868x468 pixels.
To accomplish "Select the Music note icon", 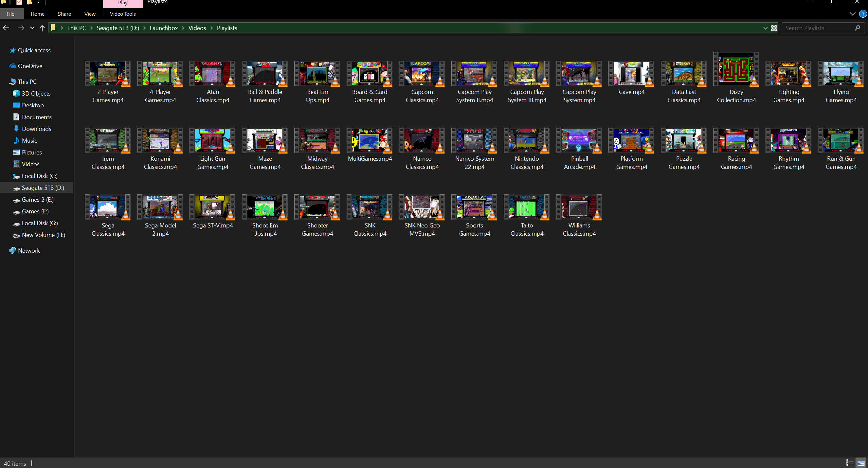I will click(16, 140).
